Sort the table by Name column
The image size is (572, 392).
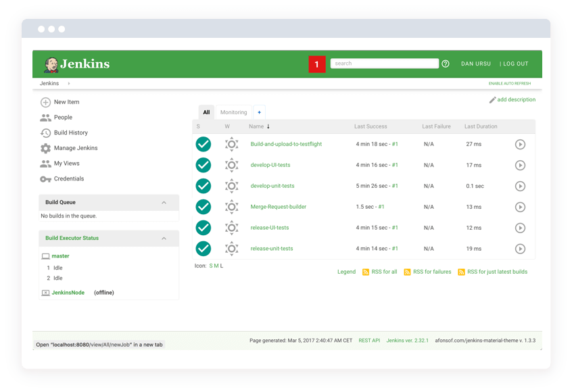click(259, 126)
